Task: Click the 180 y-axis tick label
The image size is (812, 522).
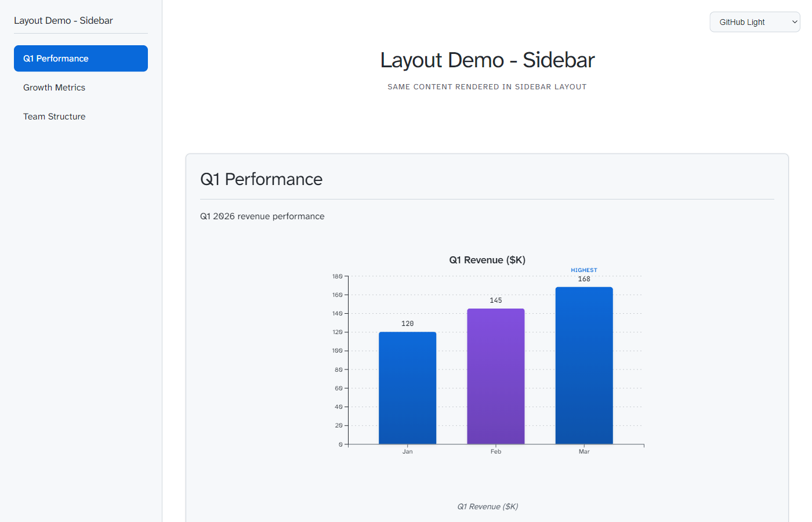Action: [x=337, y=276]
